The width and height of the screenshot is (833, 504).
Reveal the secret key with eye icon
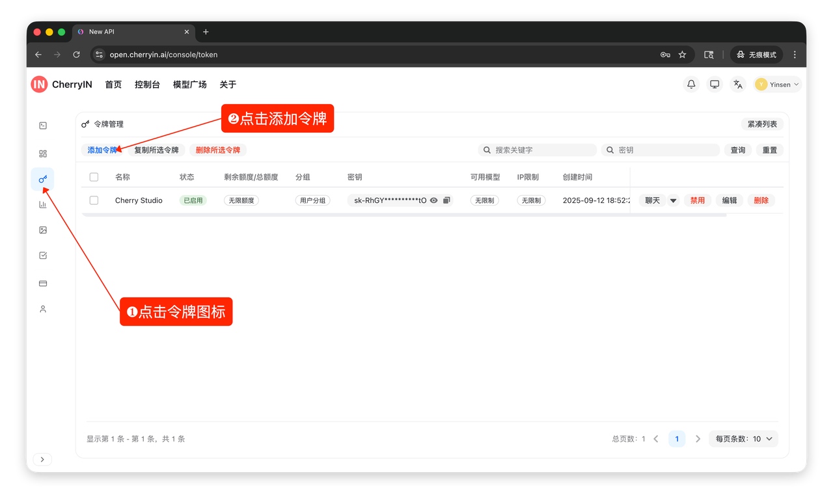tap(434, 200)
